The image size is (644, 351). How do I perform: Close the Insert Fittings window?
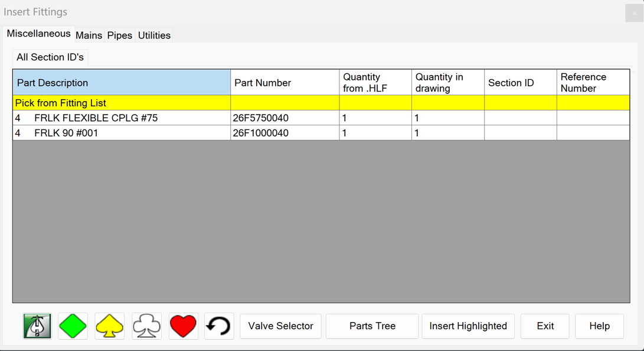tap(634, 13)
